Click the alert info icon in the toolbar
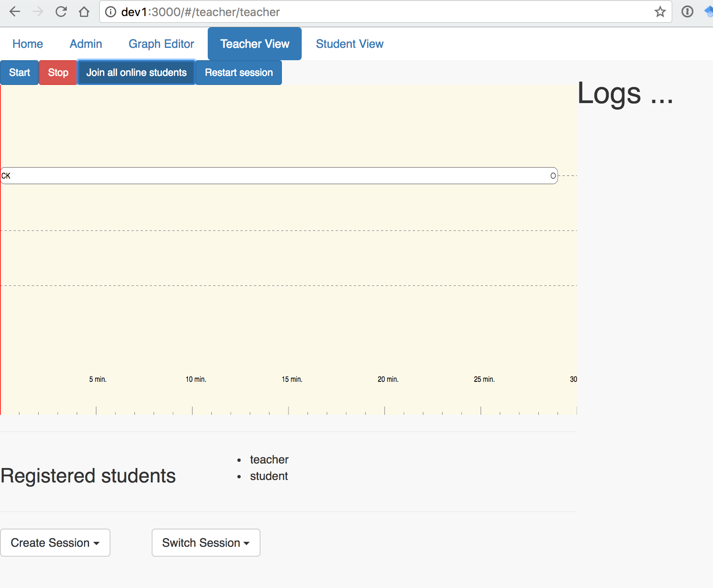This screenshot has width=713, height=588. pyautogui.click(x=687, y=12)
